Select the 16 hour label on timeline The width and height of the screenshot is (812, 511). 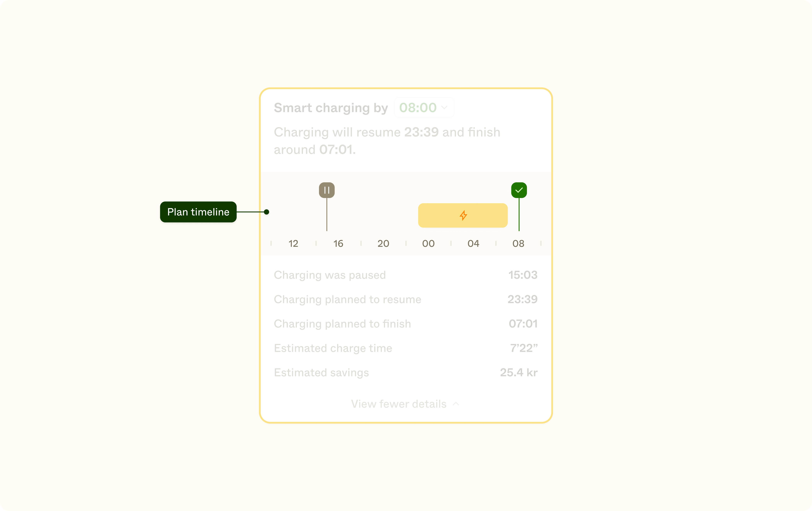click(338, 243)
